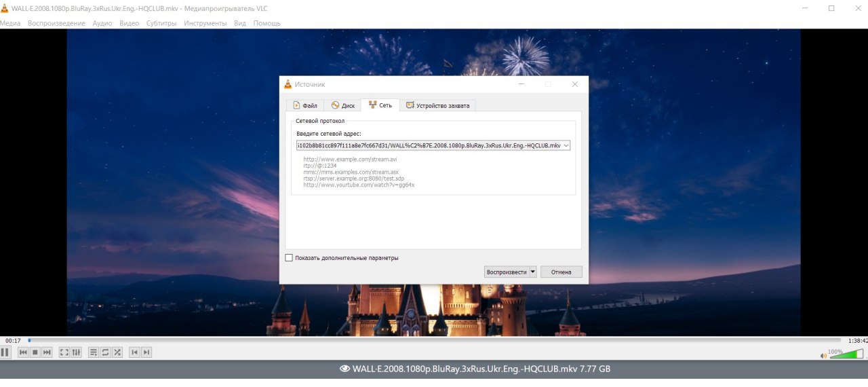The image size is (868, 387).
Task: Stop playback with the stop button
Action: pos(35,352)
